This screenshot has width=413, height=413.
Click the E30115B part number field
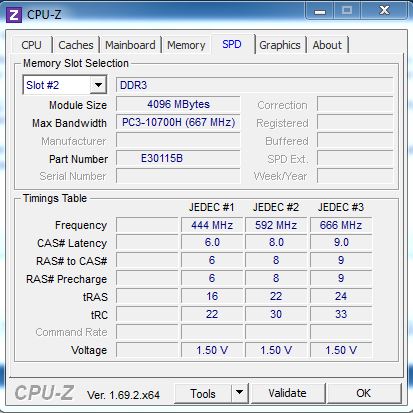click(178, 158)
